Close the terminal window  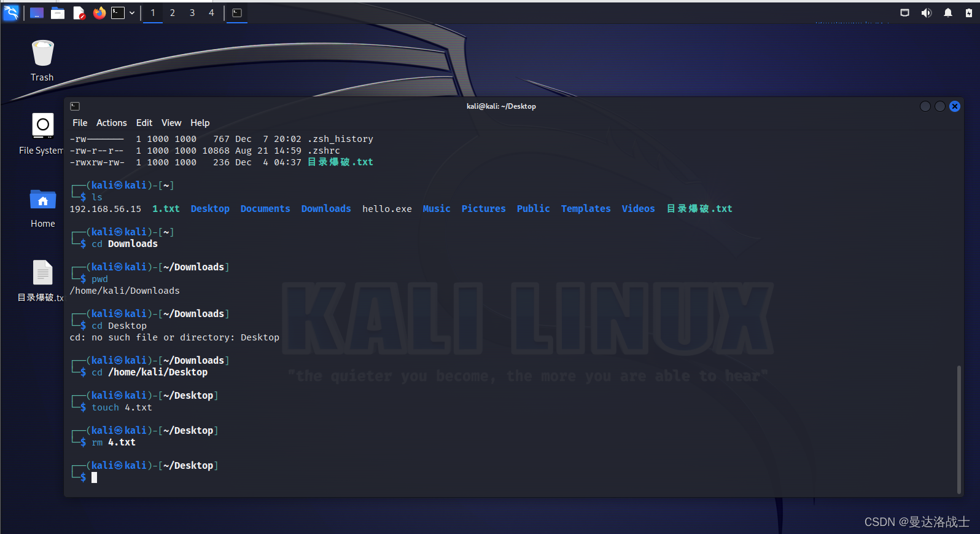pos(955,106)
